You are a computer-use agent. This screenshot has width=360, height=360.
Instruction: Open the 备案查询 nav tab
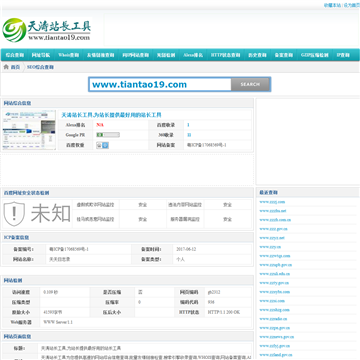click(284, 55)
